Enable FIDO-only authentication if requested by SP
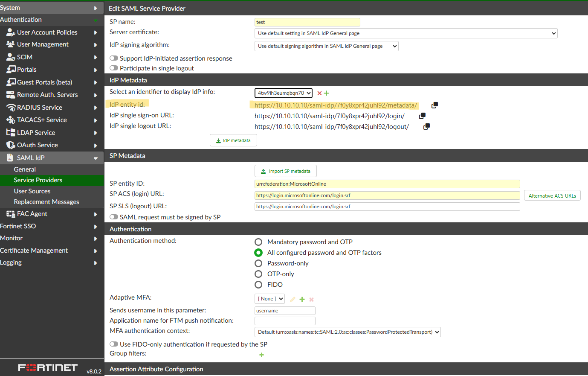Viewport: 588px width, 376px height. [x=114, y=344]
